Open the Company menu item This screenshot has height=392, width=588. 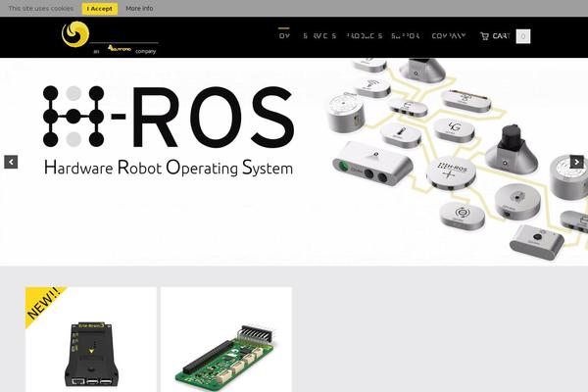click(449, 36)
